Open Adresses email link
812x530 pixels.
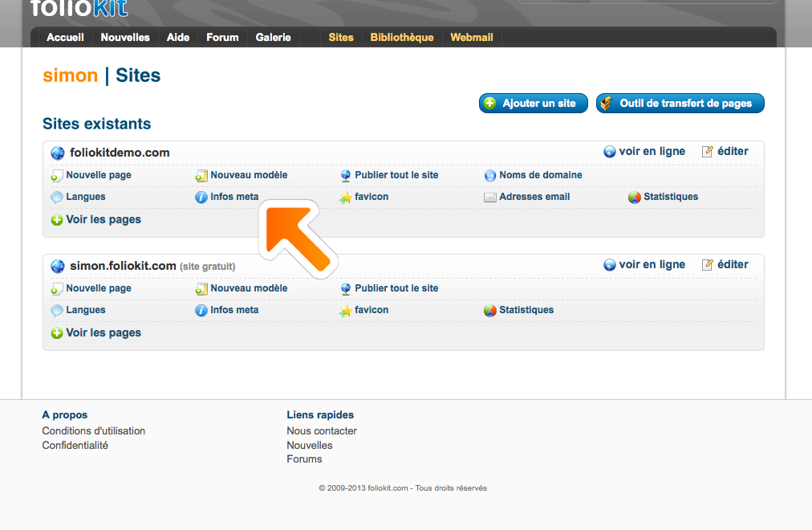click(534, 197)
